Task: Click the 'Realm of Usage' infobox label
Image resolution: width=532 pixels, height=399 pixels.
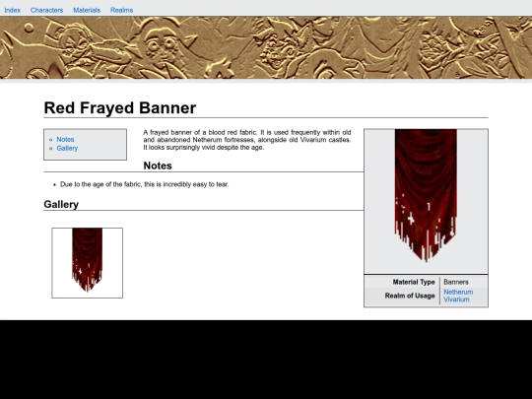Action: click(410, 296)
